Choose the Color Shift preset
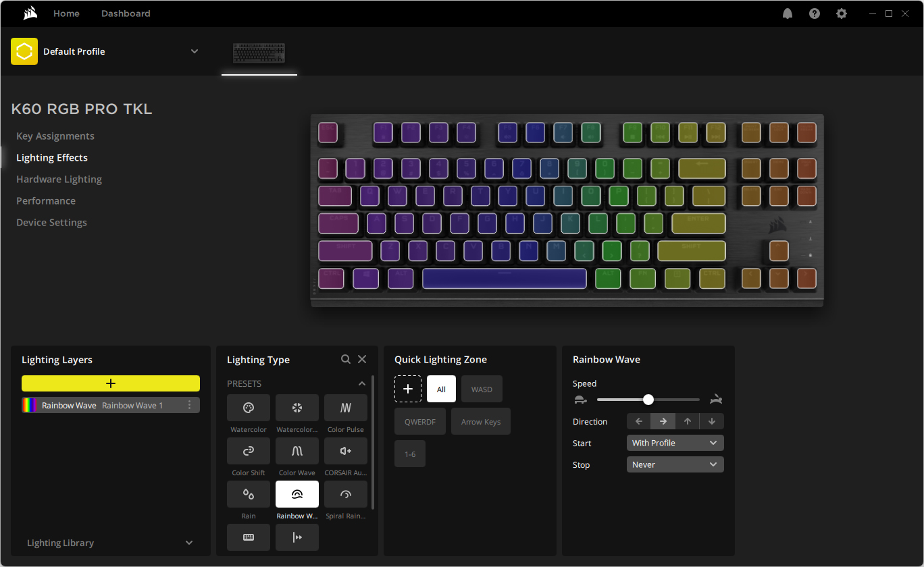This screenshot has width=924, height=567. click(249, 451)
